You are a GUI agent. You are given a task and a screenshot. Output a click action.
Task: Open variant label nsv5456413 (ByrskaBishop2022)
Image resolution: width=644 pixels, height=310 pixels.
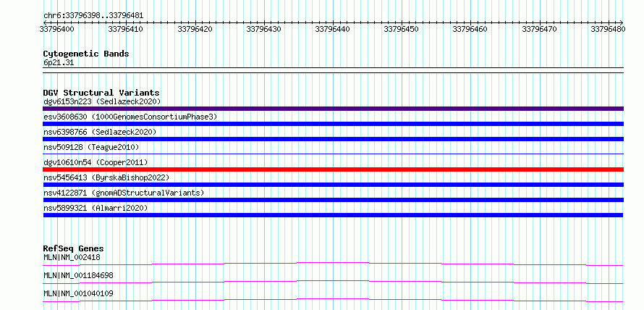[x=106, y=177]
